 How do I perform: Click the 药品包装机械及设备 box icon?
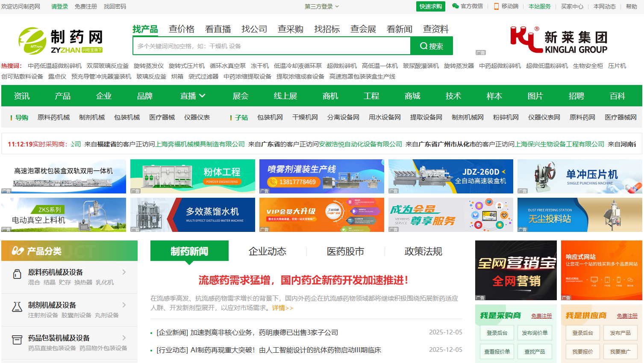(x=17, y=340)
